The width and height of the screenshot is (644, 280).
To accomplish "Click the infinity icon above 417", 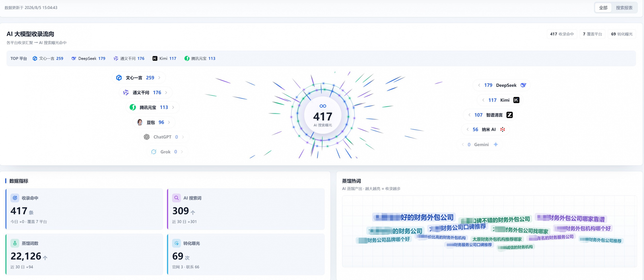I will (323, 106).
